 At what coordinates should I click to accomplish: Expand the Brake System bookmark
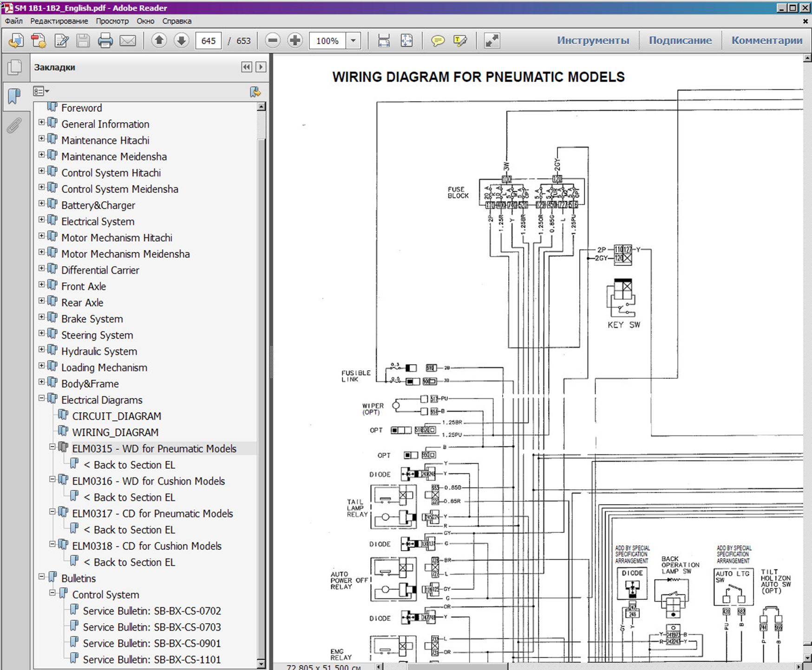(42, 317)
